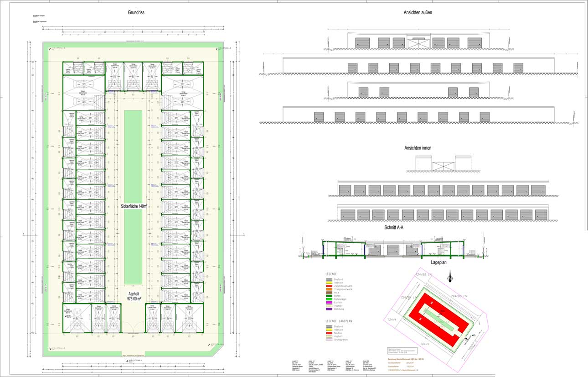Click the small gatehouse elevation under 'Ansichten innen'
The image size is (588, 377).
pyautogui.click(x=444, y=163)
